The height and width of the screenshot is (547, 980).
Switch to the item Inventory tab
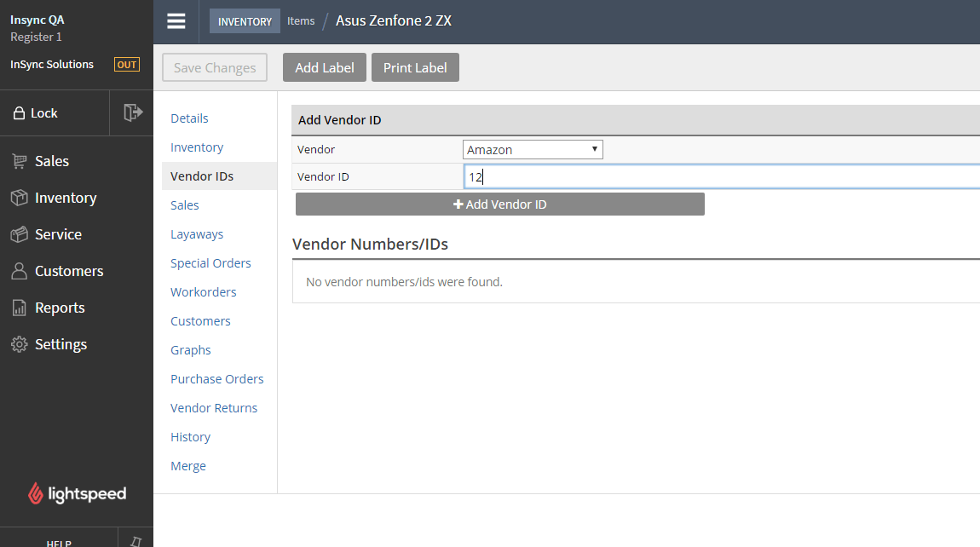[197, 147]
